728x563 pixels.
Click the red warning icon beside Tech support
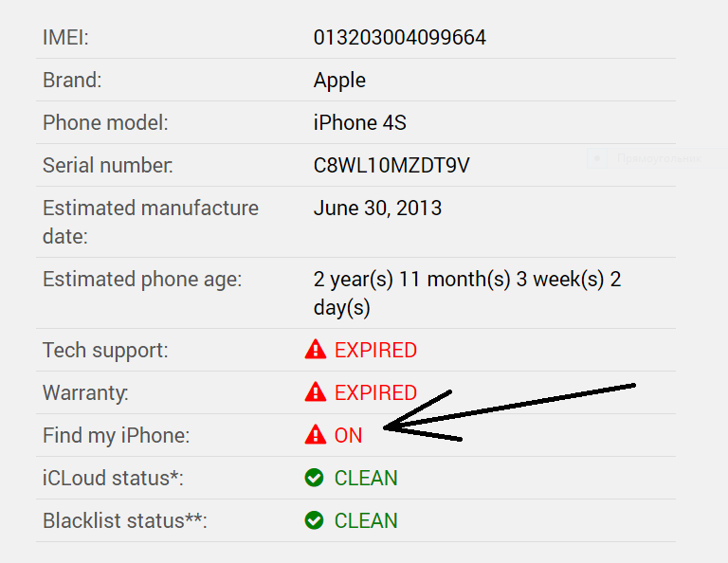click(x=315, y=351)
